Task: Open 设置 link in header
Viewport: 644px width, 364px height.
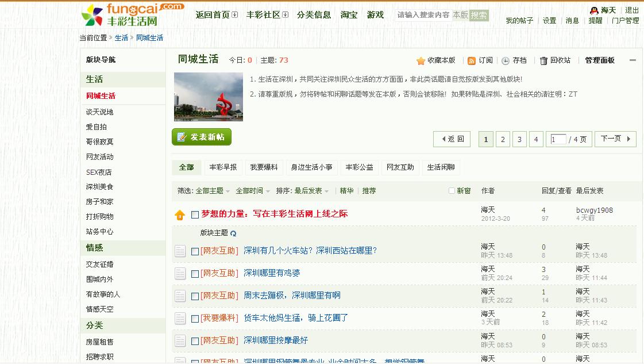Action: 550,21
